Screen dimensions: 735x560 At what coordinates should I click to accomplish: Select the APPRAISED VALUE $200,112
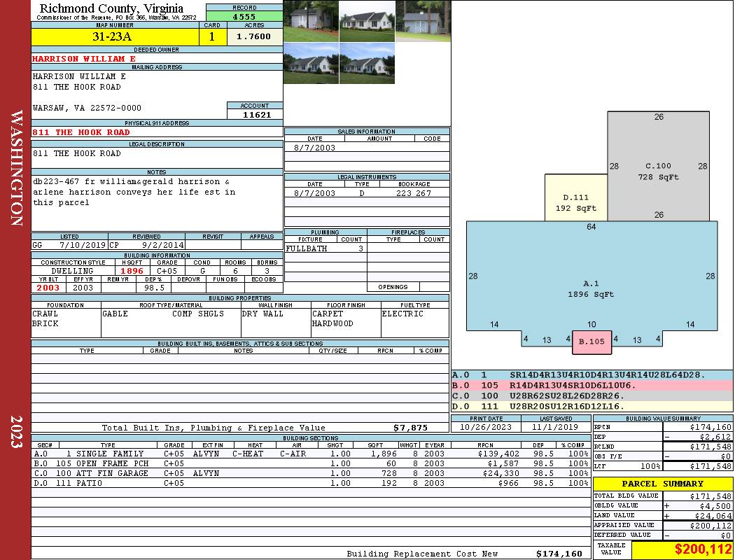click(710, 526)
